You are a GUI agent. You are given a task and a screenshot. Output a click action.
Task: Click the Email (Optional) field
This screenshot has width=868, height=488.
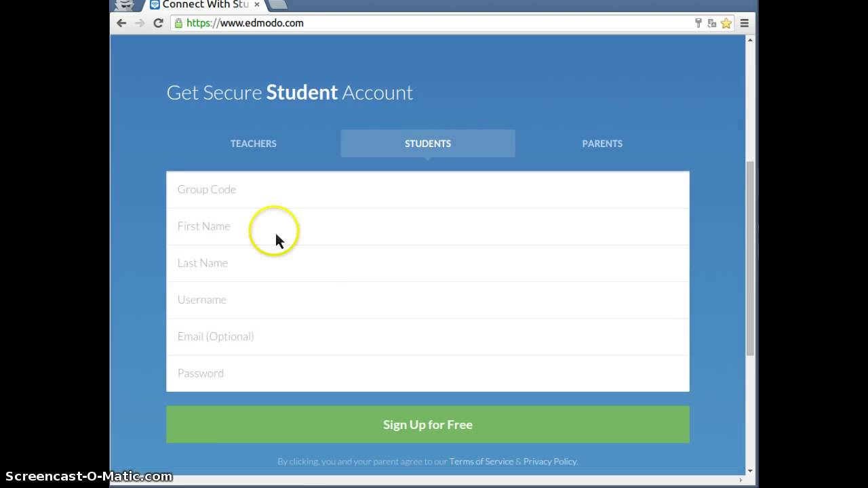[x=428, y=336]
